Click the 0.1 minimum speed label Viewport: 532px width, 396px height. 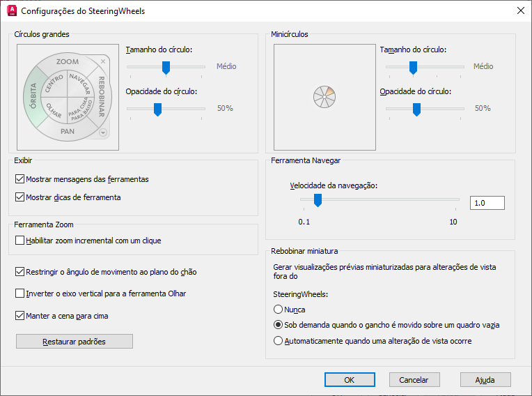coord(304,222)
